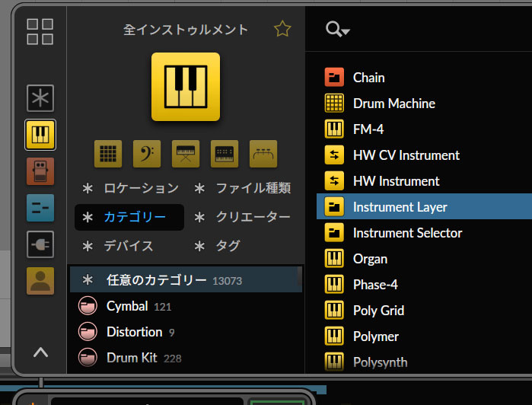Click the Drum Kit pink folder icon
The height and width of the screenshot is (405, 532).
click(88, 358)
